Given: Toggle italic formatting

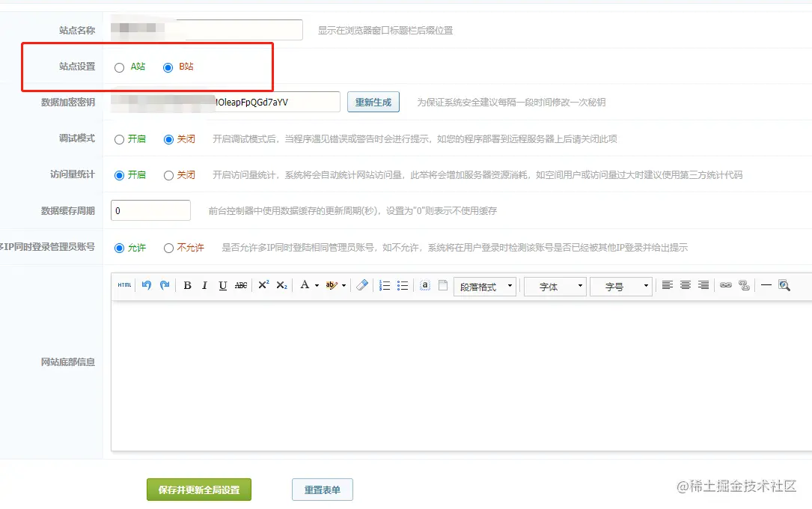Looking at the screenshot, I should click(204, 285).
